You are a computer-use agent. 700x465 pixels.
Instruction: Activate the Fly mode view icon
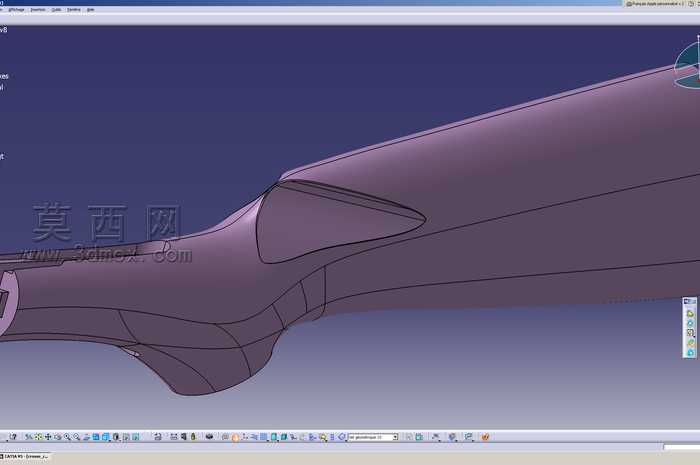click(29, 437)
